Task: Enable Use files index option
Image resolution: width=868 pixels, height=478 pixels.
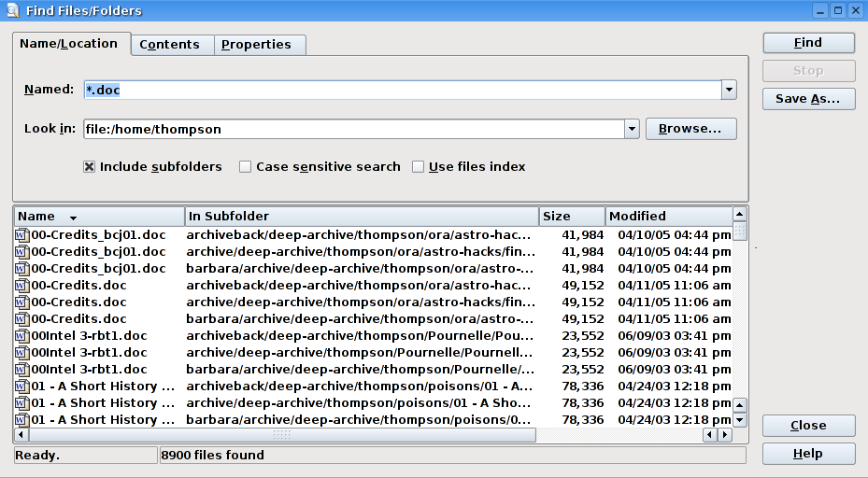Action: [419, 167]
